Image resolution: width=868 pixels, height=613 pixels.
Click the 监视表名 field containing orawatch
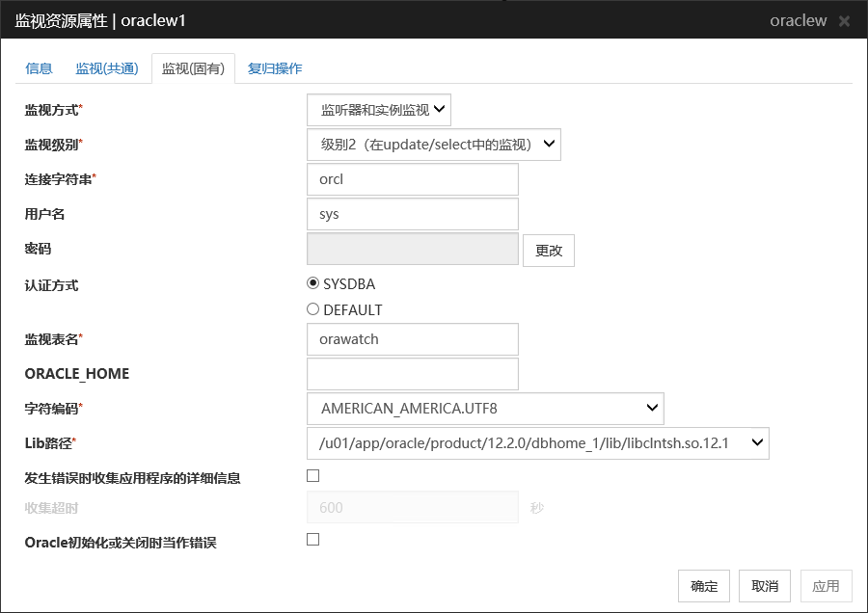pos(413,339)
